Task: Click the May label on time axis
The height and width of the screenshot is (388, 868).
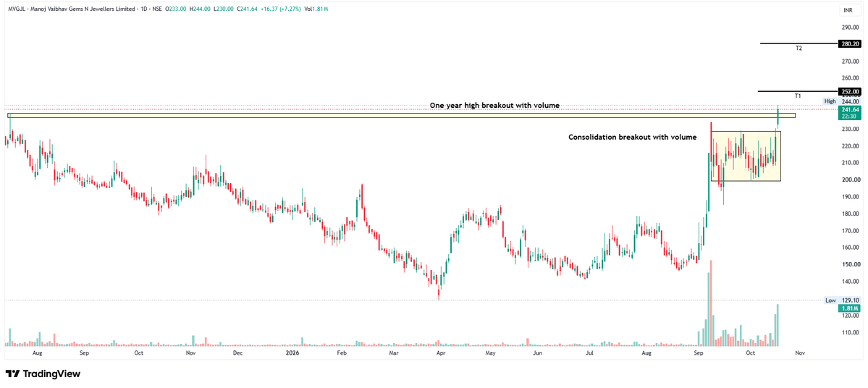Action: (x=491, y=352)
